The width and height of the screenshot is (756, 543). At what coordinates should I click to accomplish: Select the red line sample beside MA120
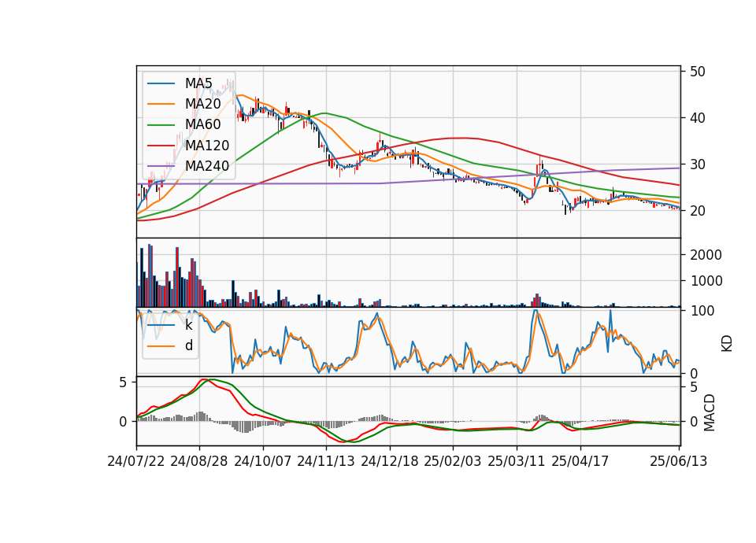[161, 146]
